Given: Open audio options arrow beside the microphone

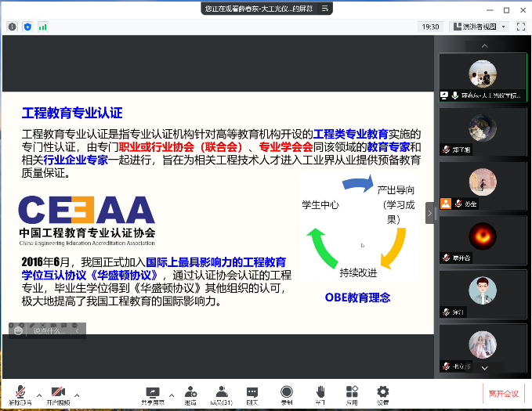Looking at the screenshot, I should point(39,395).
